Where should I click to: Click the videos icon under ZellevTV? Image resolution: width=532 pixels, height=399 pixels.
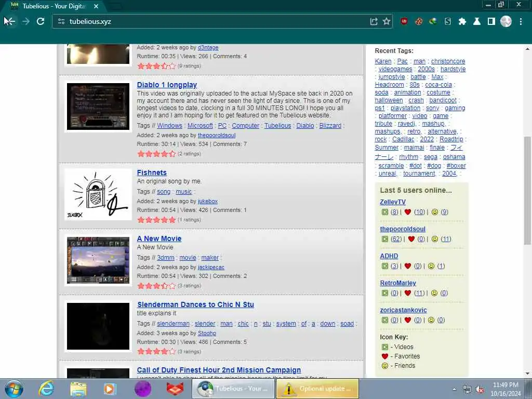[385, 212]
